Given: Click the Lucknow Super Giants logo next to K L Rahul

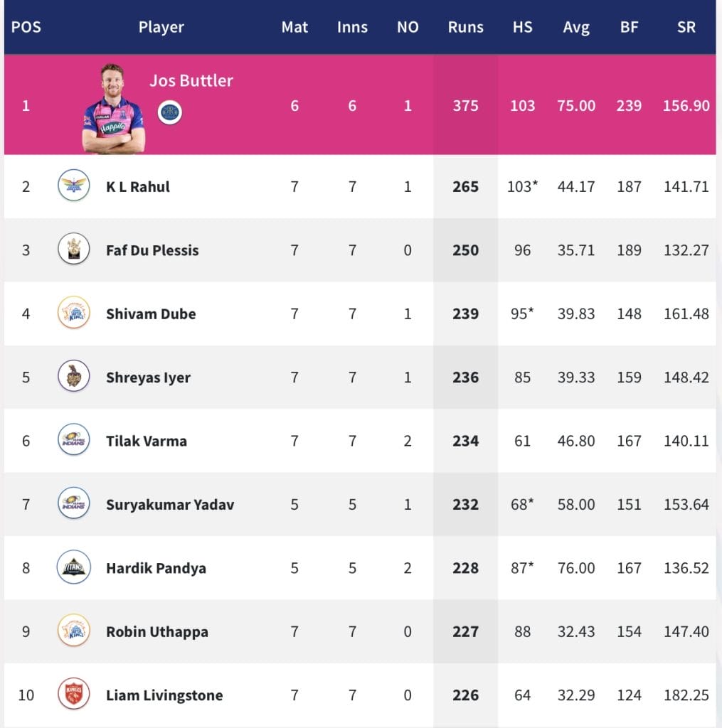Looking at the screenshot, I should 74,186.
